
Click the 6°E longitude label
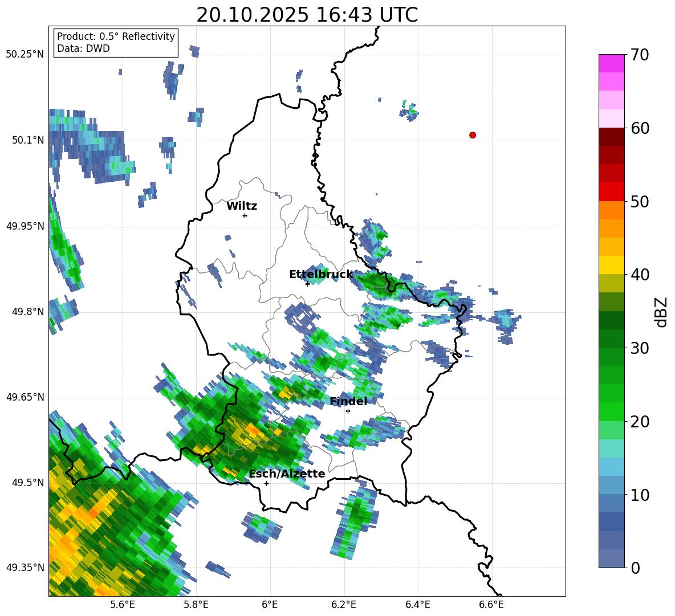click(x=270, y=605)
